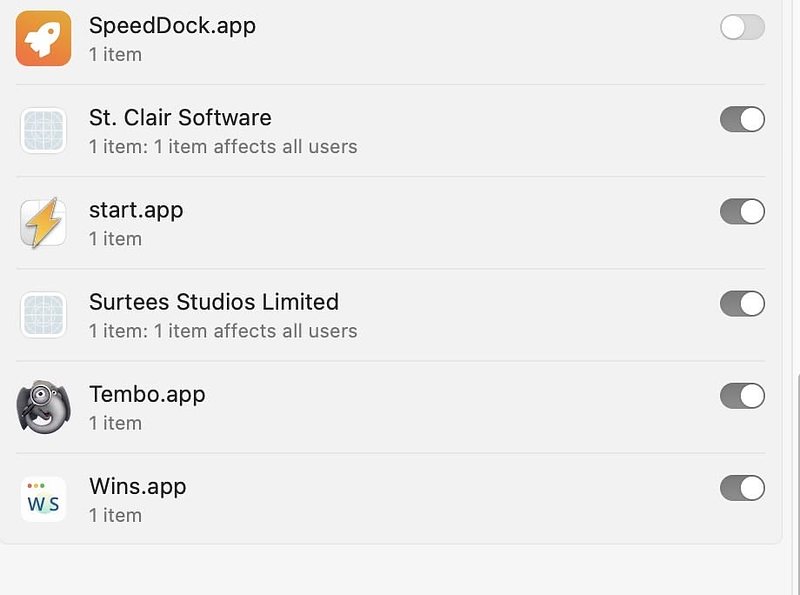Disable the Tembo.app background item toggle

pos(742,396)
